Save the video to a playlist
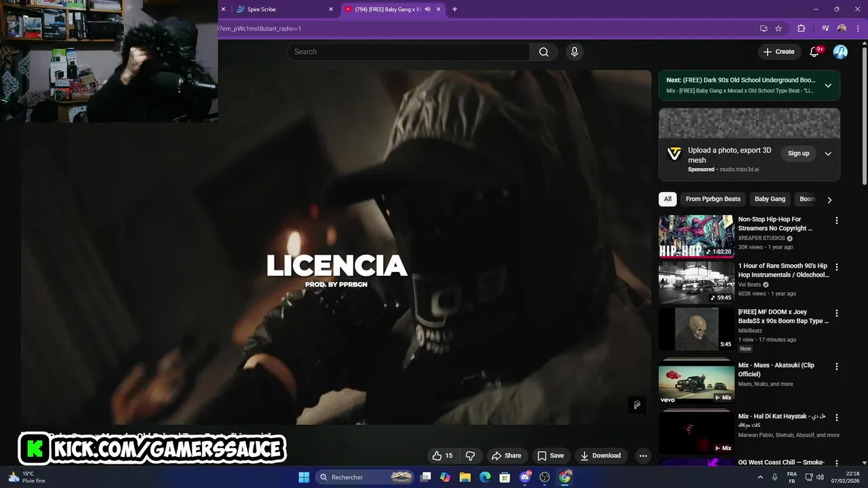The width and height of the screenshot is (868, 488). 551,455
